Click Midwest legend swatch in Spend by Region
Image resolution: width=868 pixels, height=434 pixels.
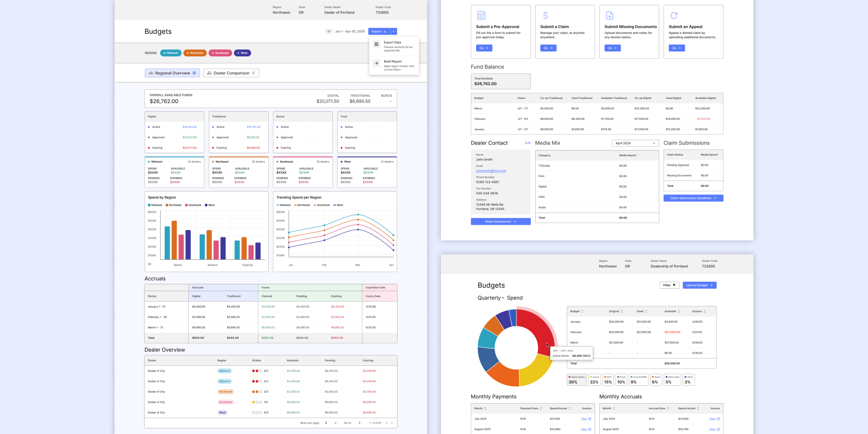[x=149, y=205]
